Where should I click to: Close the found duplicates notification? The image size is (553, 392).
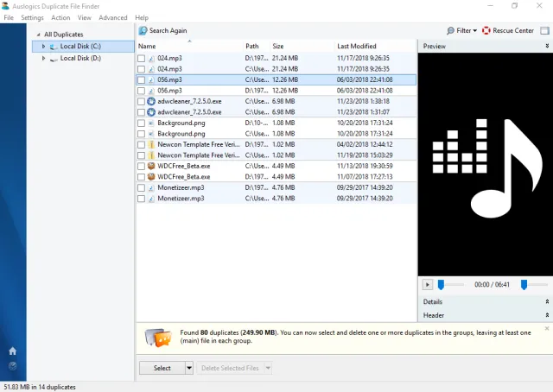547,329
